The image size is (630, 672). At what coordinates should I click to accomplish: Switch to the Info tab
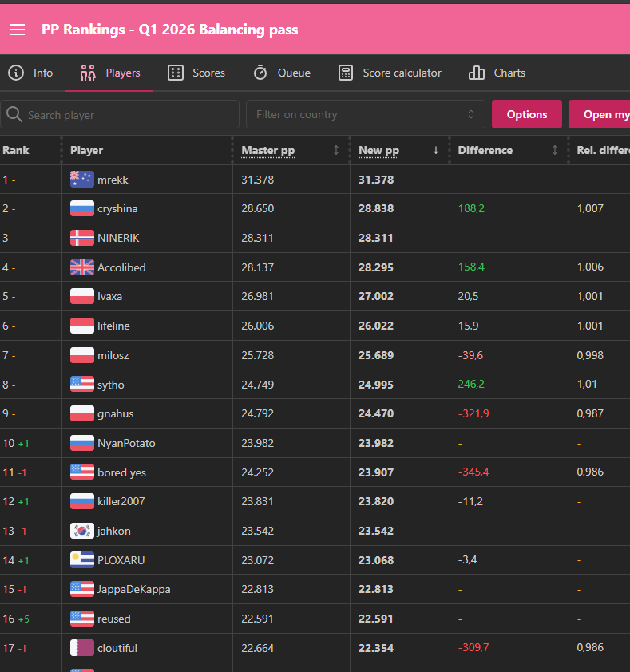[30, 73]
